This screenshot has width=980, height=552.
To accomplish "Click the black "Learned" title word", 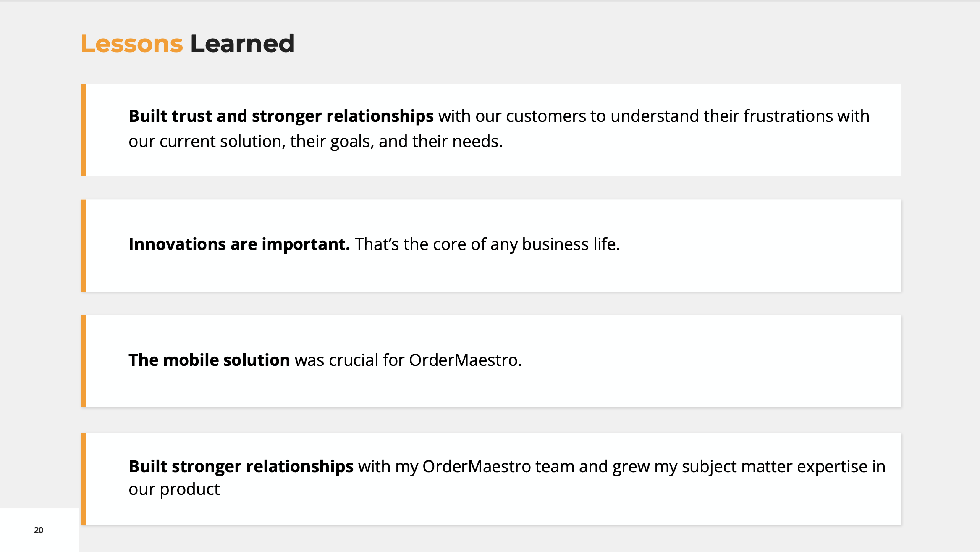I will 242,44.
